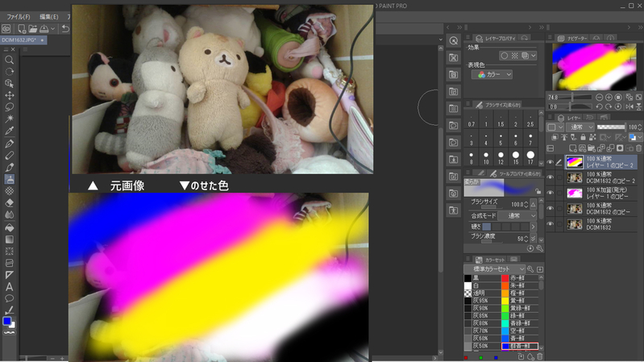Tick checkbox beside DCIM1632 のコピー layer
The width and height of the screenshot is (644, 362).
(x=559, y=208)
